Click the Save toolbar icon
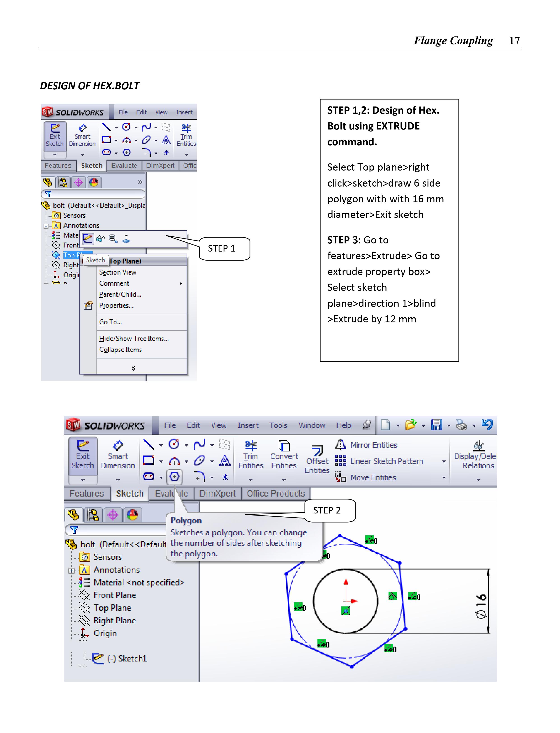Viewport: 560px width, 733px height. (x=436, y=425)
